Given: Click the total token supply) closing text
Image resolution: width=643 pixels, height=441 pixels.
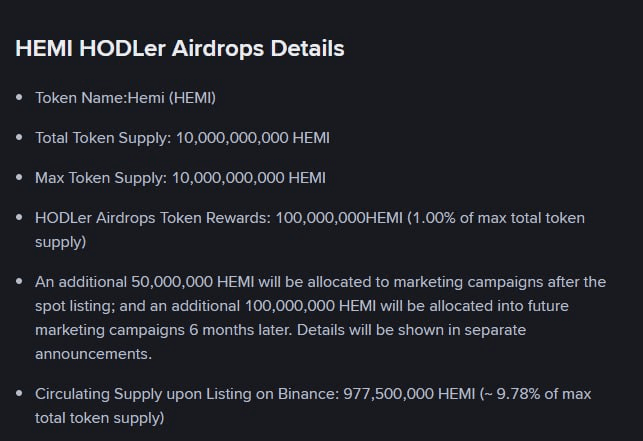Looking at the screenshot, I should point(100,418).
